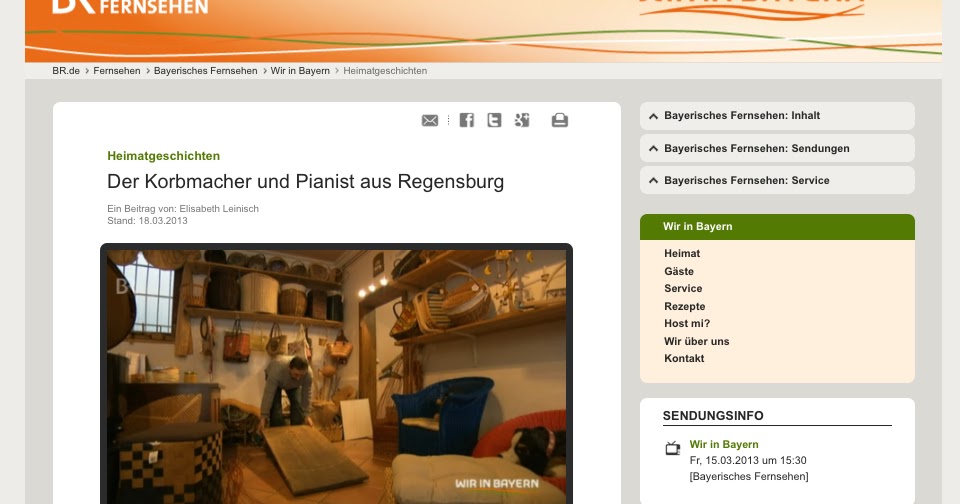This screenshot has width=960, height=504.
Task: Click green Heimatgeschichten category heading
Action: tap(163, 156)
